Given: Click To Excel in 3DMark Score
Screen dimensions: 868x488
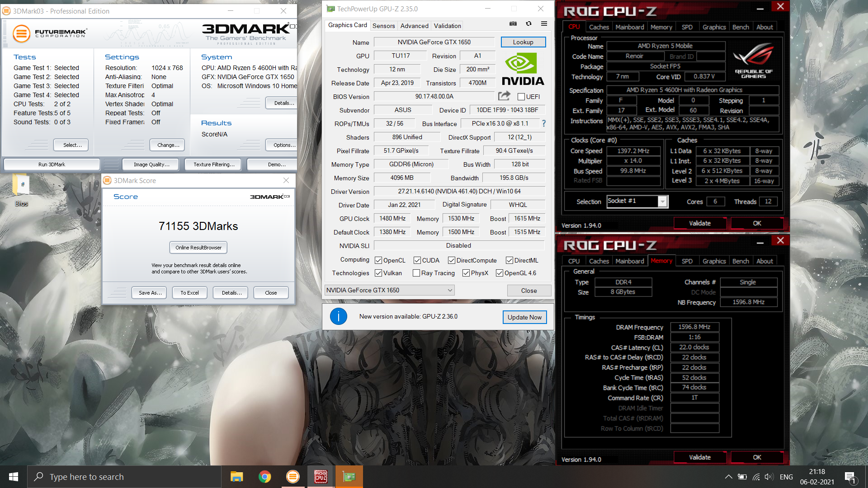Looking at the screenshot, I should [189, 293].
